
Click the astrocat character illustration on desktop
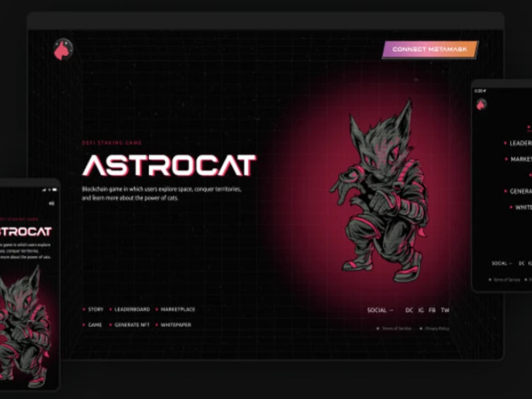tap(379, 192)
